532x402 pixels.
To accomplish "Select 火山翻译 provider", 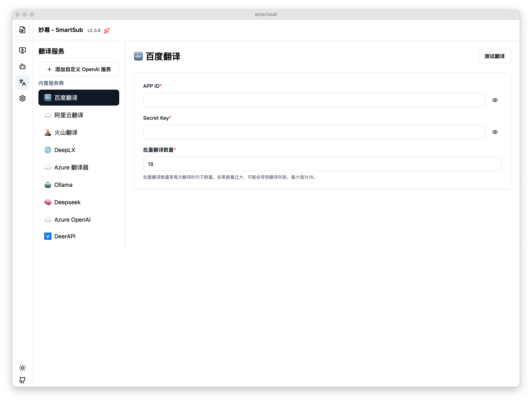I will click(x=79, y=133).
